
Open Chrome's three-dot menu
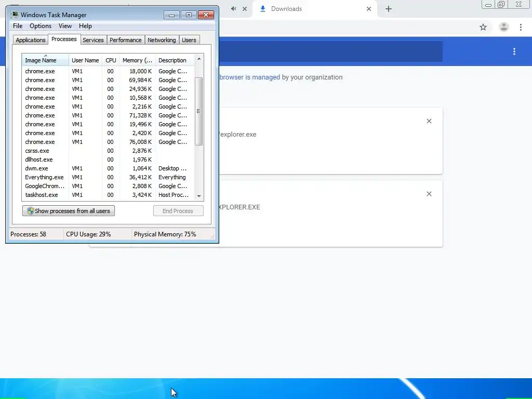(521, 27)
